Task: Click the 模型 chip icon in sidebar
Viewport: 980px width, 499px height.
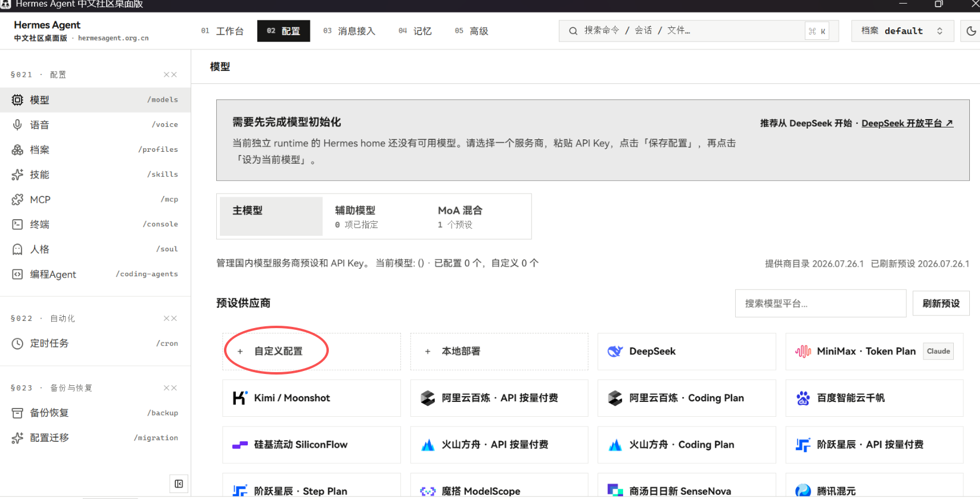Action: click(18, 100)
